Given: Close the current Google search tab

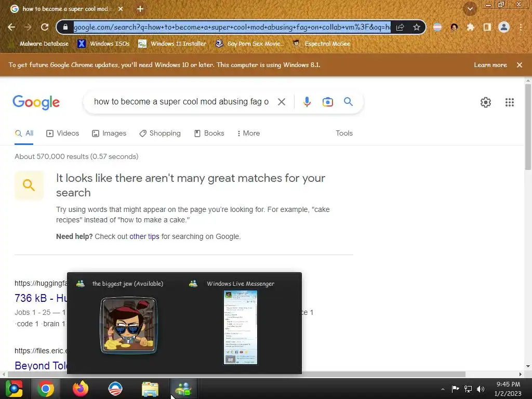Looking at the screenshot, I should (121, 9).
